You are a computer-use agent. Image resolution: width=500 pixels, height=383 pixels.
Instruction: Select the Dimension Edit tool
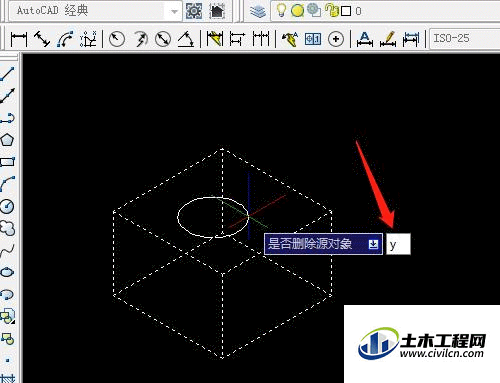365,39
